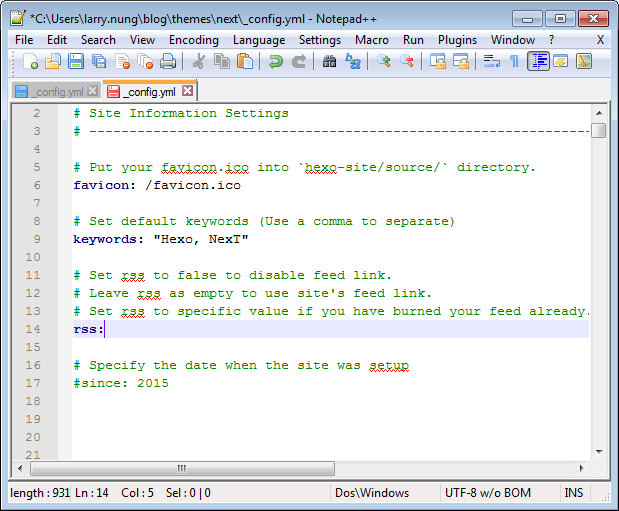
Task: Open the Run menu
Action: pyautogui.click(x=413, y=40)
